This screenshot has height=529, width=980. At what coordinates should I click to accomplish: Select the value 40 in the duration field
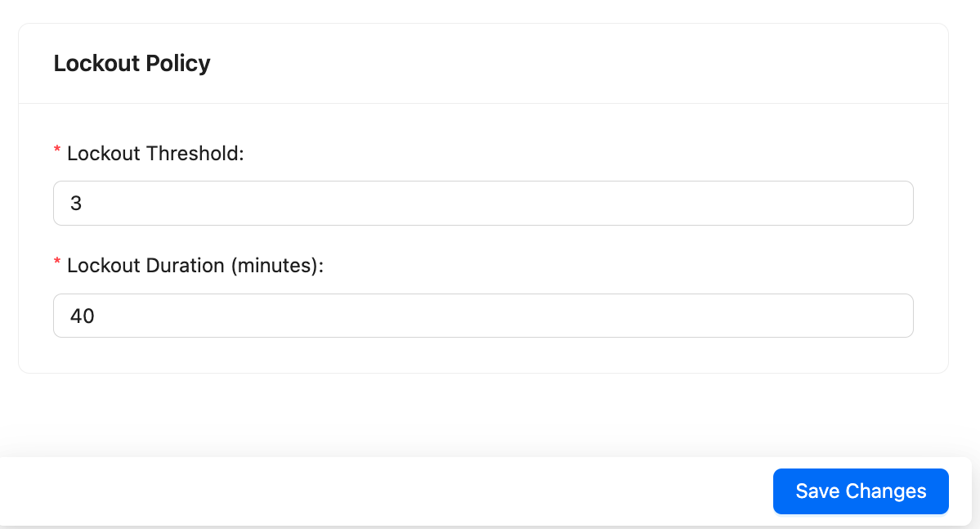82,315
